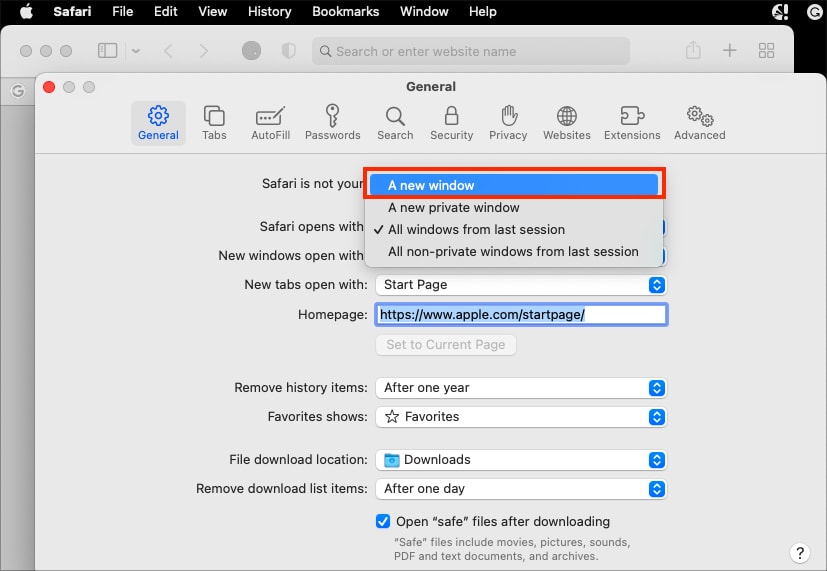Select 'All windows from last session'

click(x=514, y=229)
